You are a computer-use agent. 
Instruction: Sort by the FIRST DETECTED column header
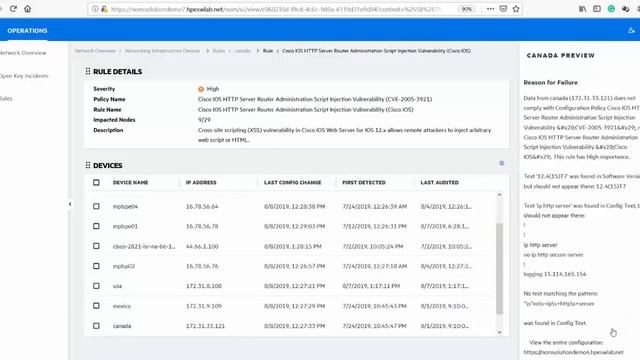click(x=364, y=182)
